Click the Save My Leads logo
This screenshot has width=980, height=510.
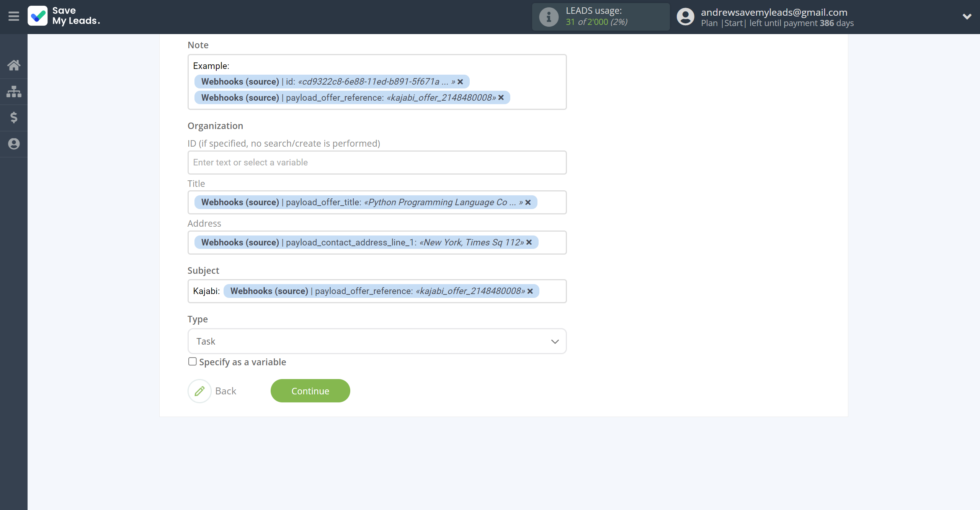point(64,16)
